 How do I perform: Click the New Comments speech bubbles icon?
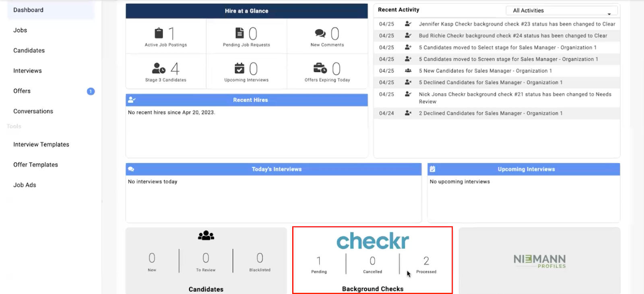coord(320,33)
